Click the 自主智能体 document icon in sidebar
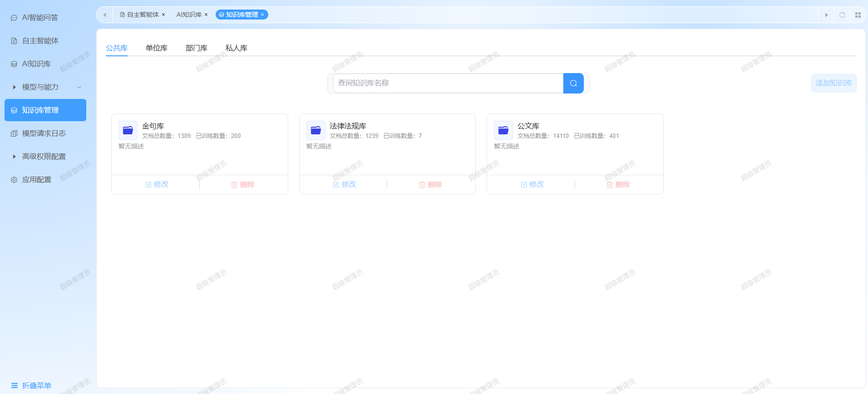The image size is (868, 394). 14,41
